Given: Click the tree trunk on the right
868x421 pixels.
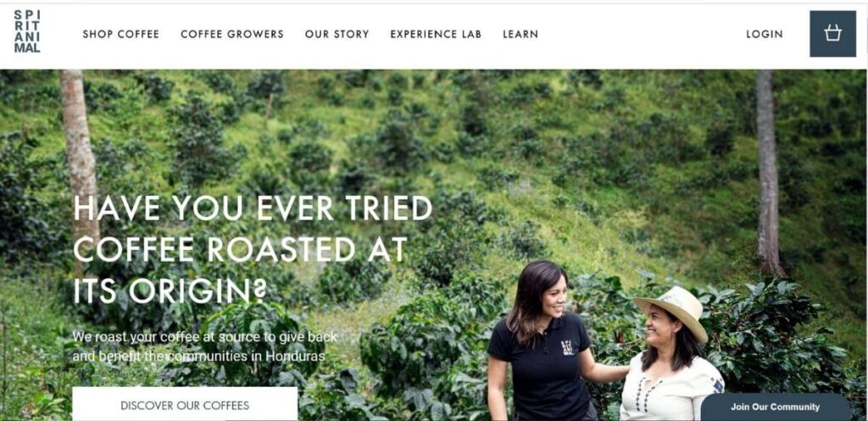Looking at the screenshot, I should [x=768, y=171].
